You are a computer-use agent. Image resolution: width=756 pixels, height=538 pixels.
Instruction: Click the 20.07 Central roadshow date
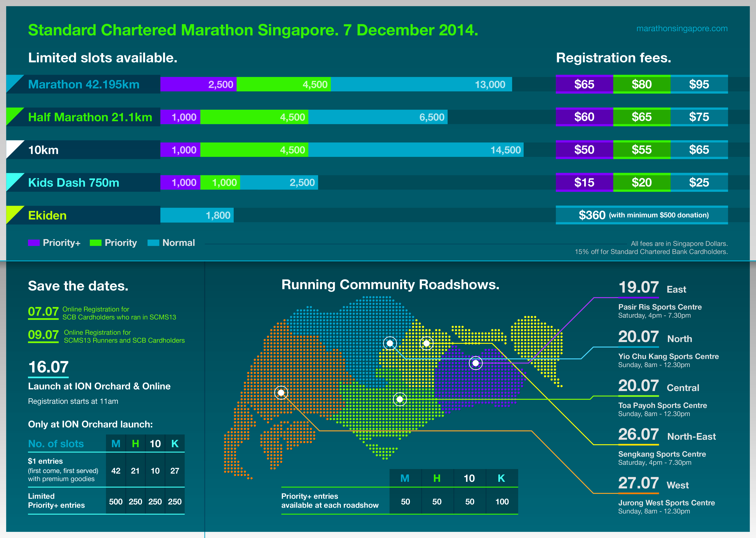click(x=638, y=386)
